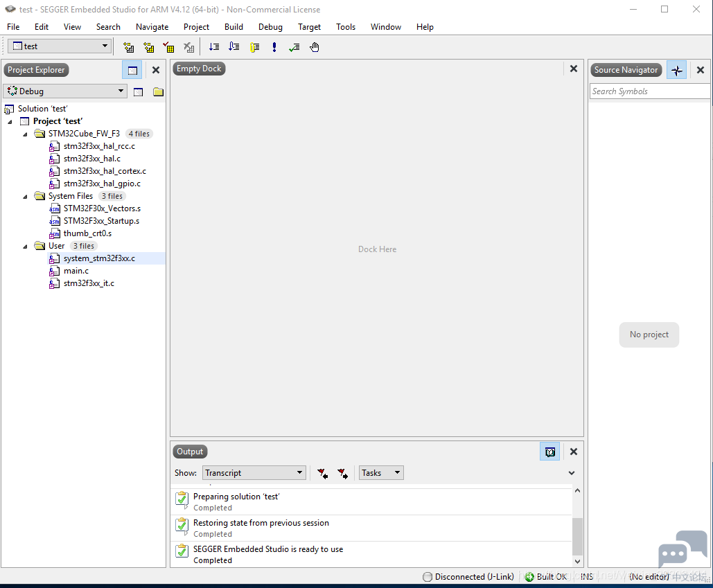Select STM32F3xx_Startup.s file
713x588 pixels.
(x=101, y=221)
